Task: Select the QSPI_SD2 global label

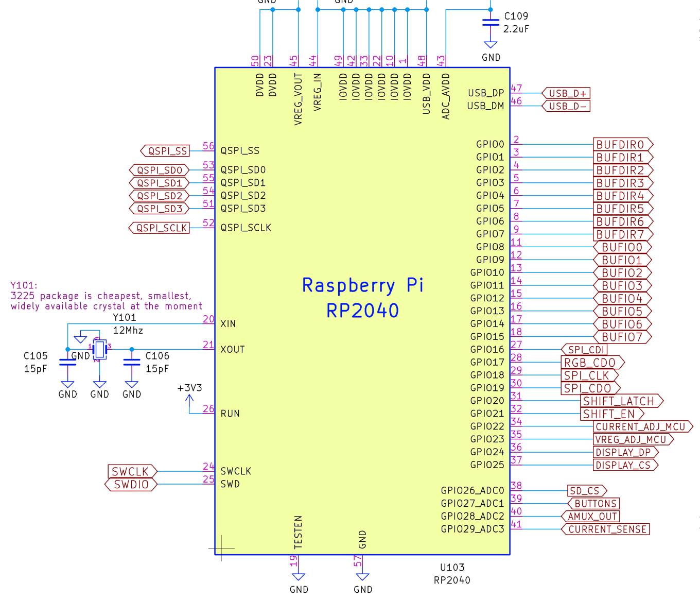Action: click(159, 196)
